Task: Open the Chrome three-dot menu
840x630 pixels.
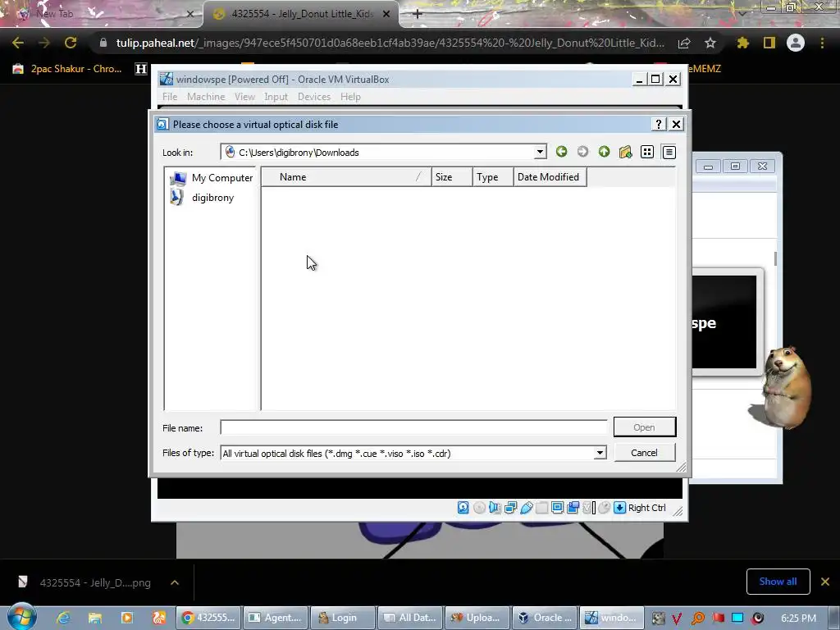Action: pos(822,43)
